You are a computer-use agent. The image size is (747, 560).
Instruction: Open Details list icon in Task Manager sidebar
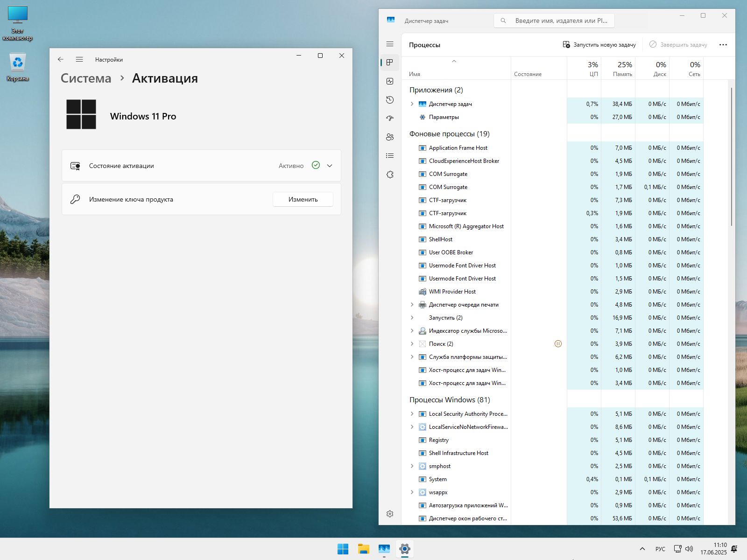point(390,156)
